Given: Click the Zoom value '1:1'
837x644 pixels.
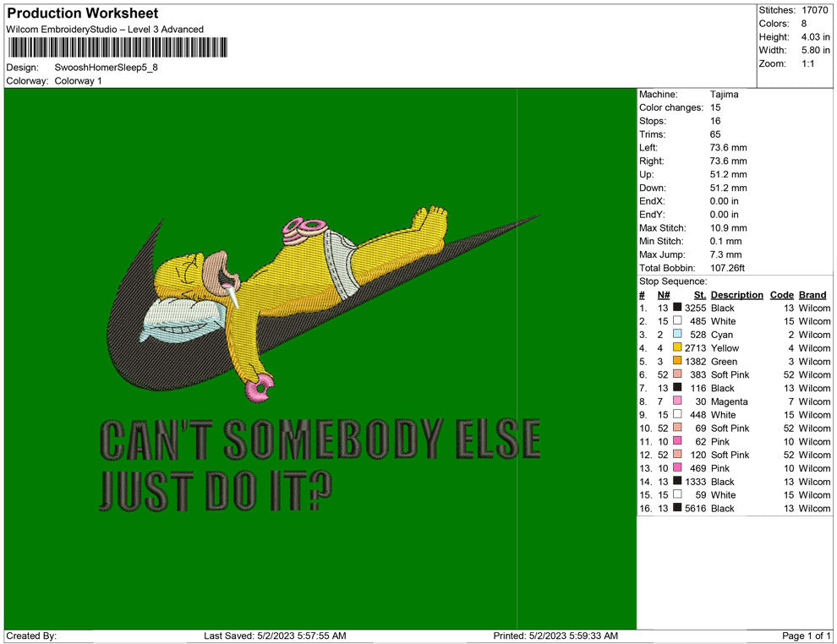Looking at the screenshot, I should [807, 63].
